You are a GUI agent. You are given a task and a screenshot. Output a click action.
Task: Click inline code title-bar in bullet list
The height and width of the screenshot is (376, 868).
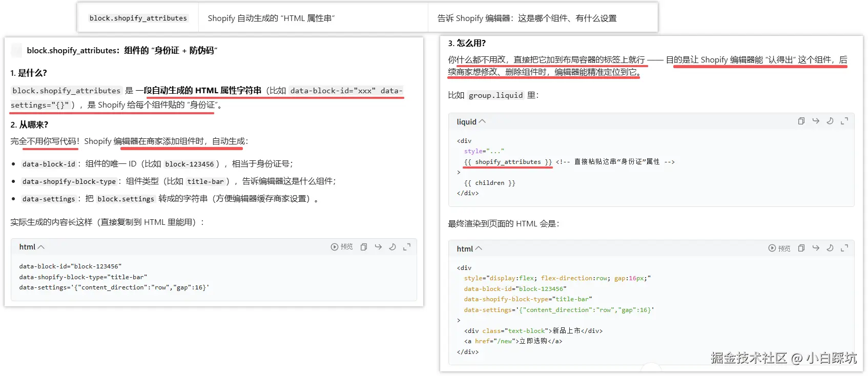tap(205, 181)
